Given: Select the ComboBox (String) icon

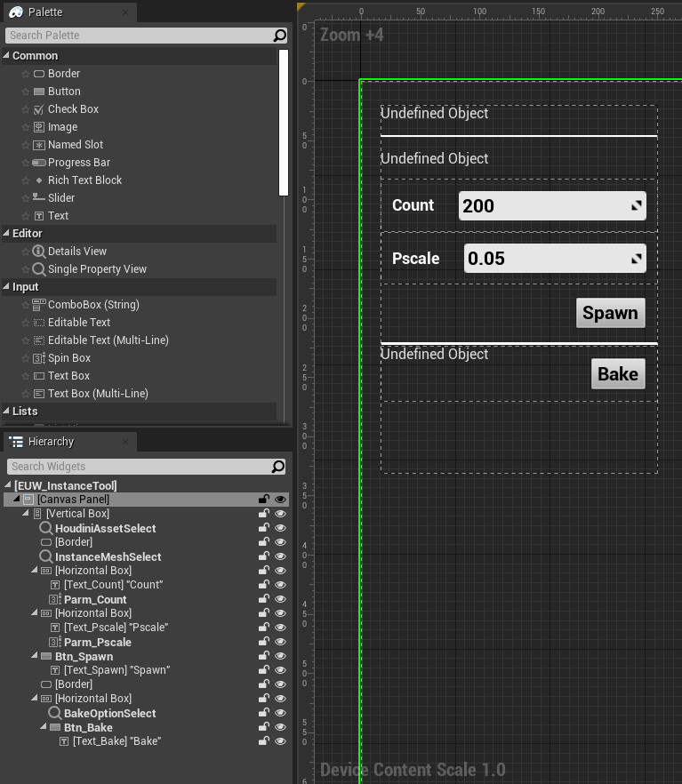Looking at the screenshot, I should 38,304.
